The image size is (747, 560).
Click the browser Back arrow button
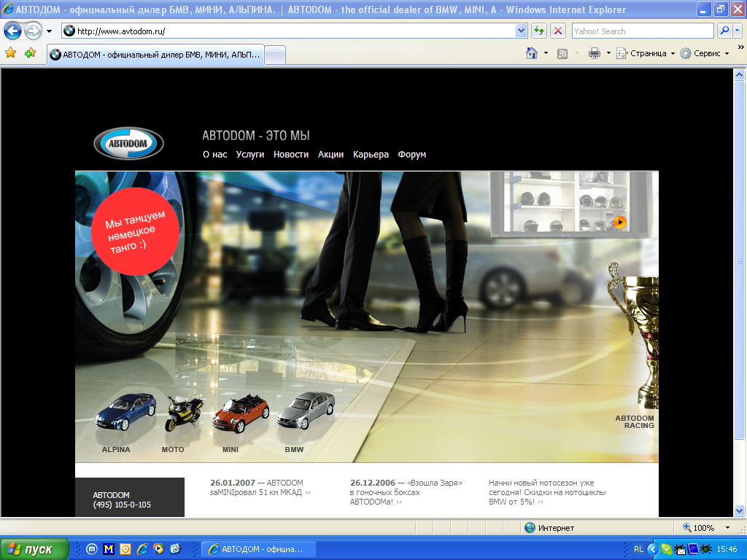(13, 31)
